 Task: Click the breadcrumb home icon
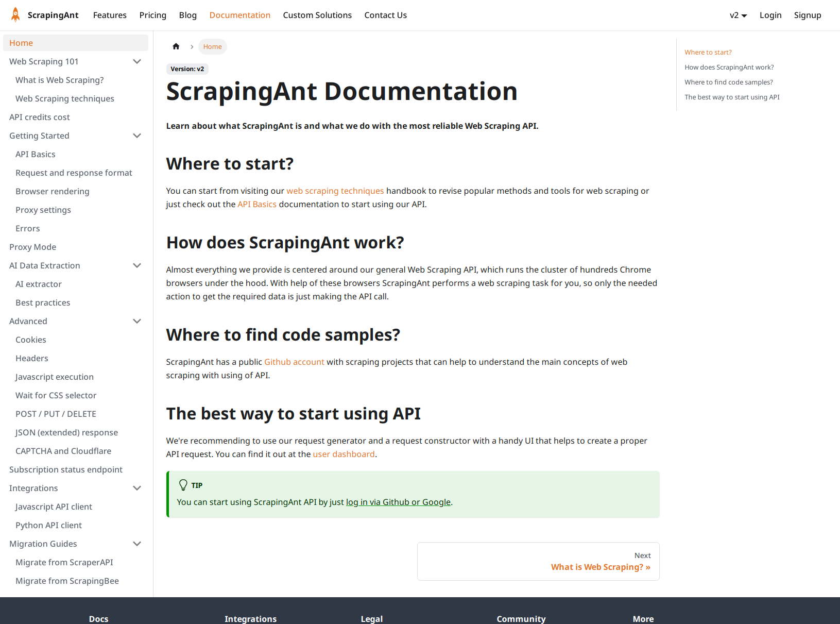tap(176, 46)
